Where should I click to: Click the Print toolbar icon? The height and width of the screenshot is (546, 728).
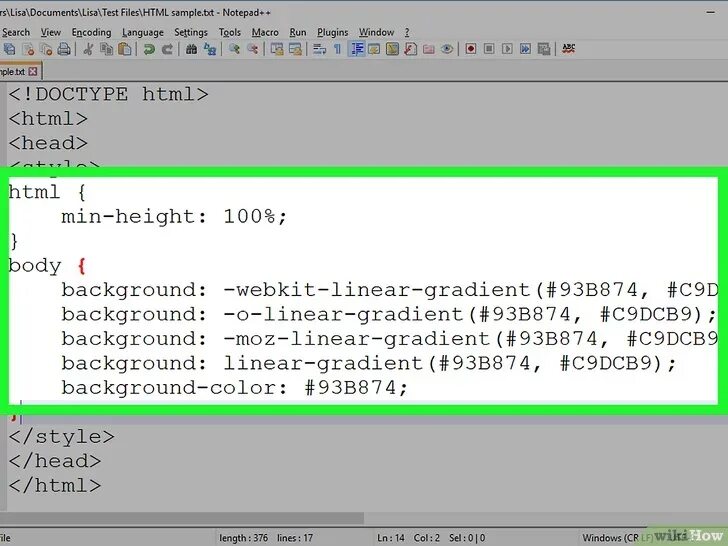(x=64, y=49)
